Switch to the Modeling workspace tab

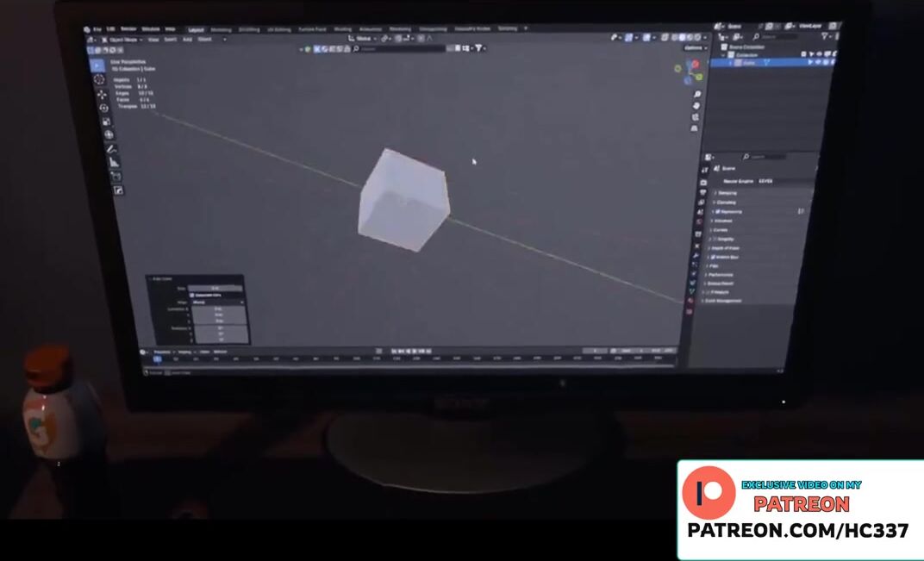(221, 29)
